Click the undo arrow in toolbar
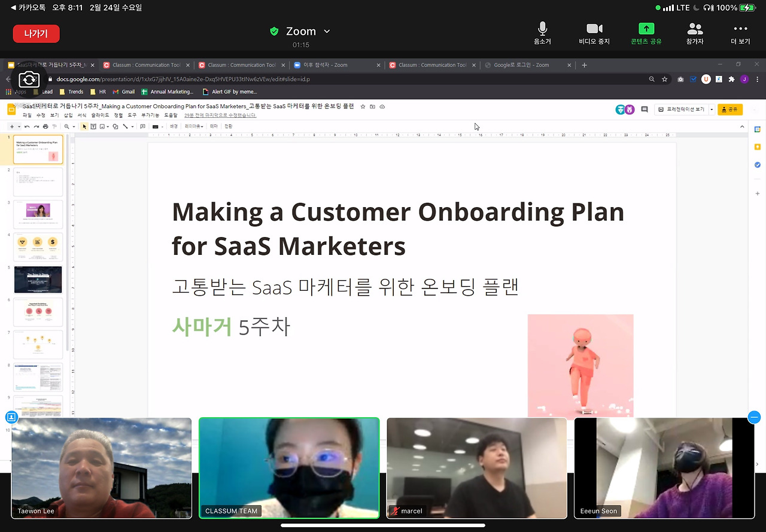This screenshot has height=532, width=766. pyautogui.click(x=27, y=126)
